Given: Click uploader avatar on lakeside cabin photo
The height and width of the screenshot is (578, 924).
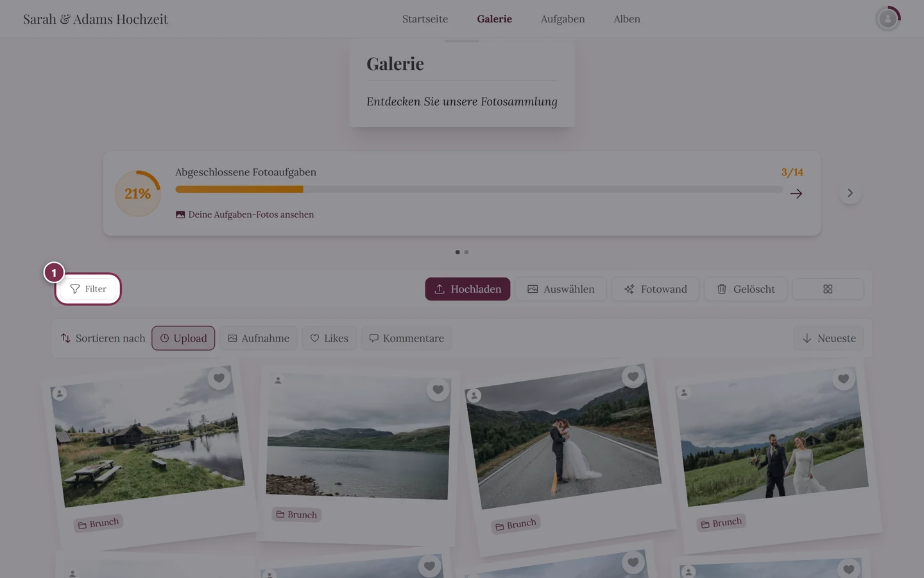Looking at the screenshot, I should click(60, 394).
